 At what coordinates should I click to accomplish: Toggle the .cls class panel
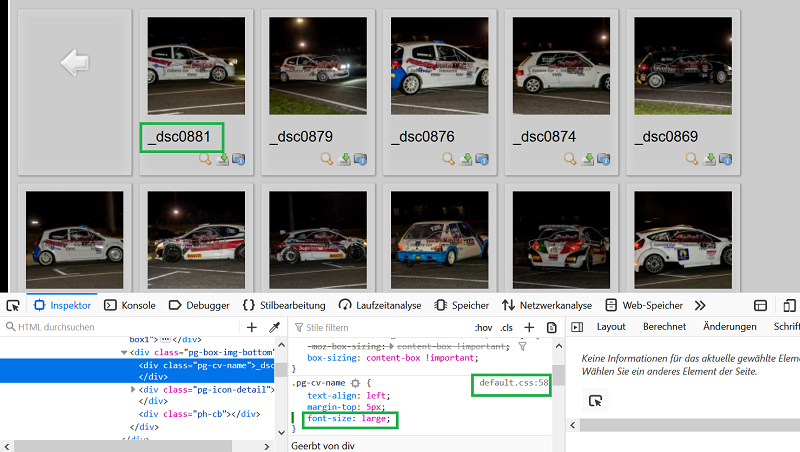[x=507, y=327]
